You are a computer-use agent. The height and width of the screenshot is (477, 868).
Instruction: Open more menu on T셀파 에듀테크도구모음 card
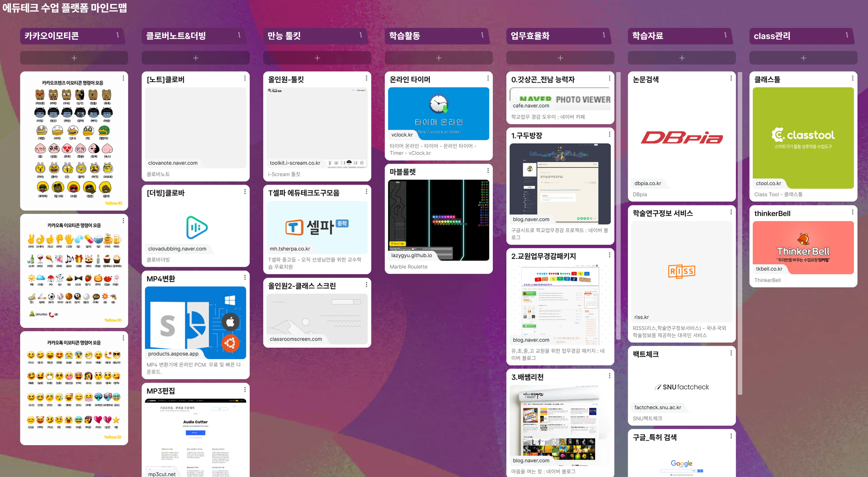click(366, 192)
